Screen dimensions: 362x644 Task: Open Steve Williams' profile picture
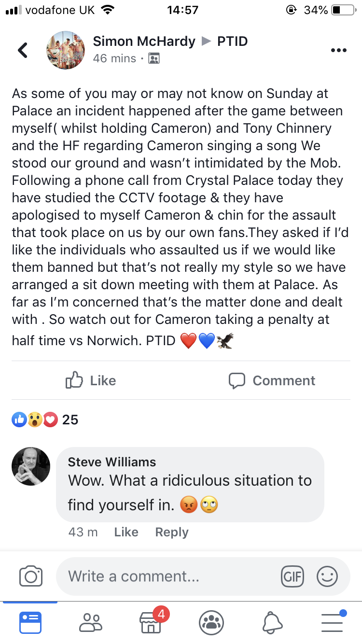31,466
